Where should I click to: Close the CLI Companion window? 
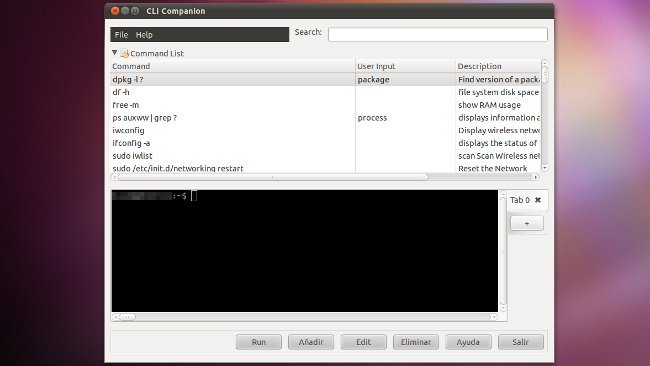(115, 11)
